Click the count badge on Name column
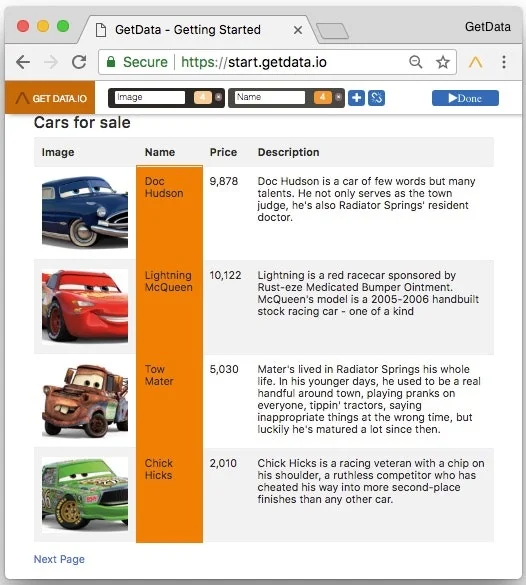526x585 pixels. coord(323,97)
